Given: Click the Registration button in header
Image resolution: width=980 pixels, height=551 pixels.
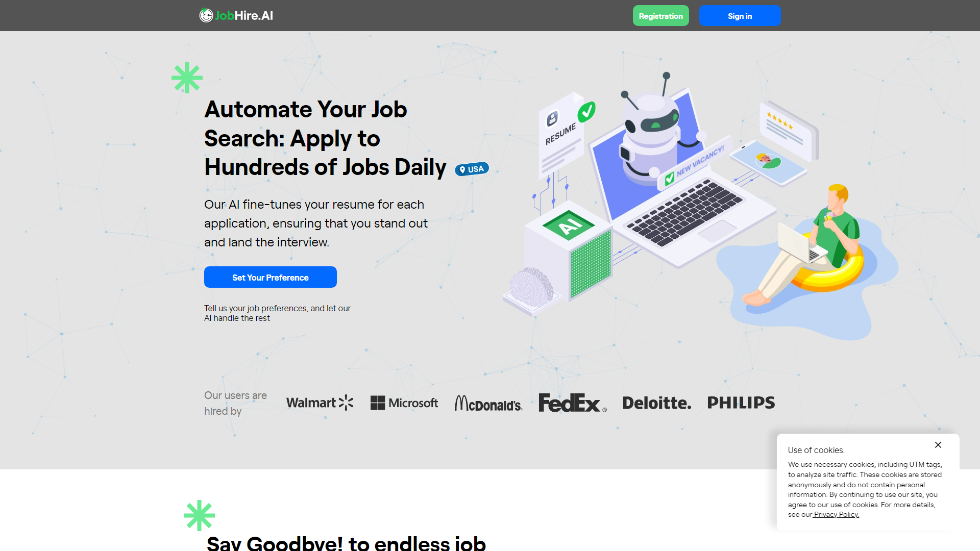Looking at the screenshot, I should click(661, 15).
